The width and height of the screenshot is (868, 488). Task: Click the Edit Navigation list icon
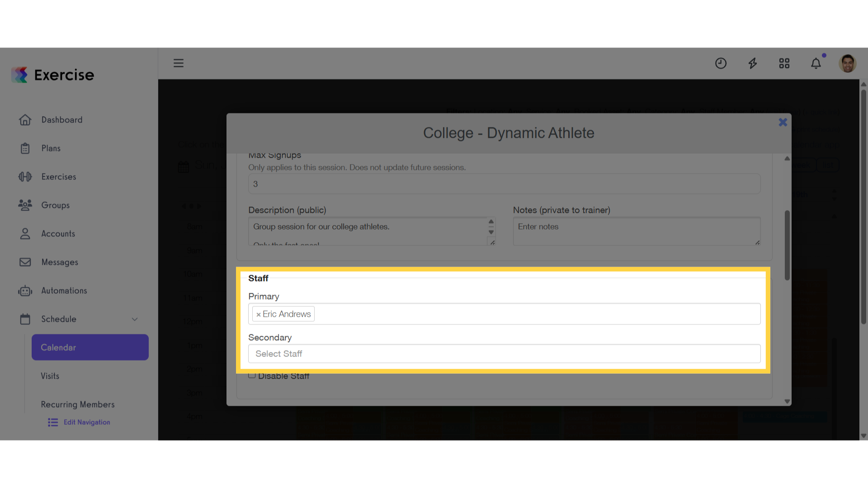[53, 422]
